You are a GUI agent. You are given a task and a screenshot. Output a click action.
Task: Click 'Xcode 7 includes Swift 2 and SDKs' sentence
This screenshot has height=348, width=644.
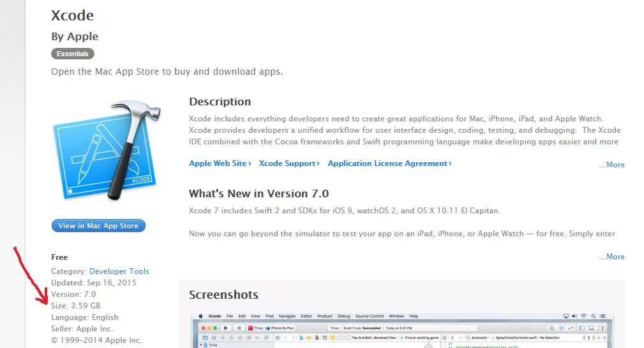pyautogui.click(x=345, y=210)
